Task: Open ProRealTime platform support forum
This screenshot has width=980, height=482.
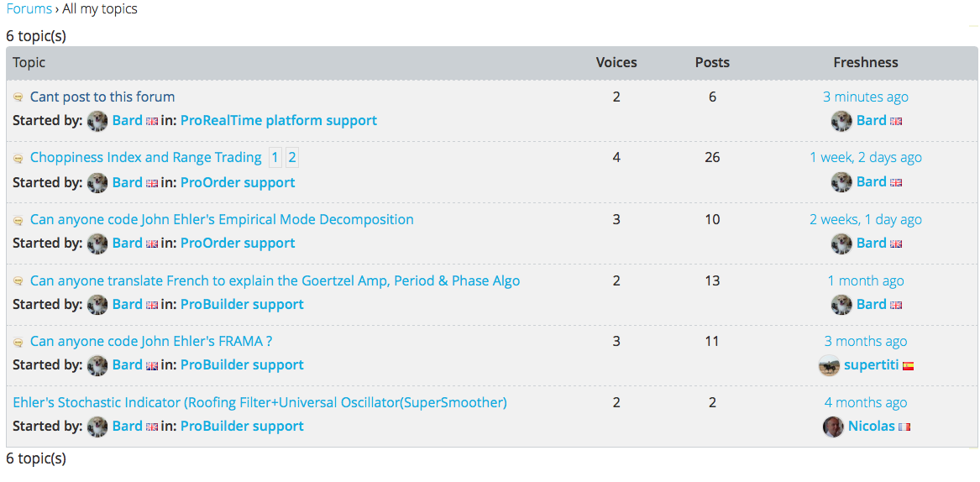Action: [x=278, y=120]
